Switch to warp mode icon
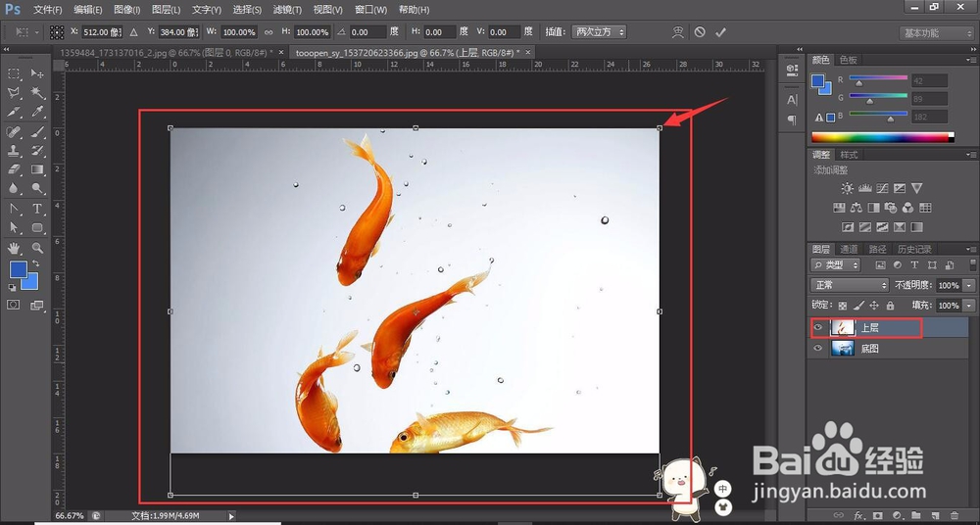The image size is (980, 525). 678,32
